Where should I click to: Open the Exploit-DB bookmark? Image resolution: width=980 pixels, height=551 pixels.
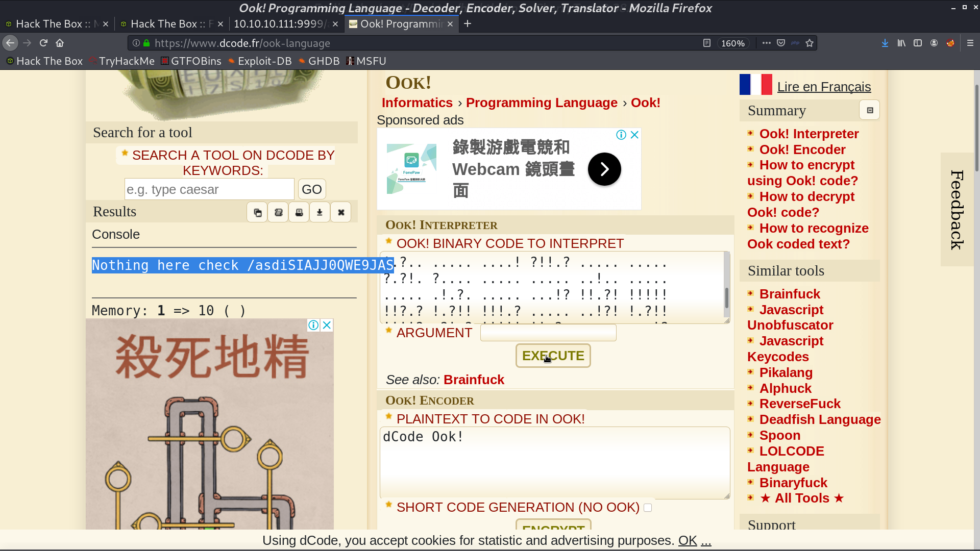(x=260, y=61)
